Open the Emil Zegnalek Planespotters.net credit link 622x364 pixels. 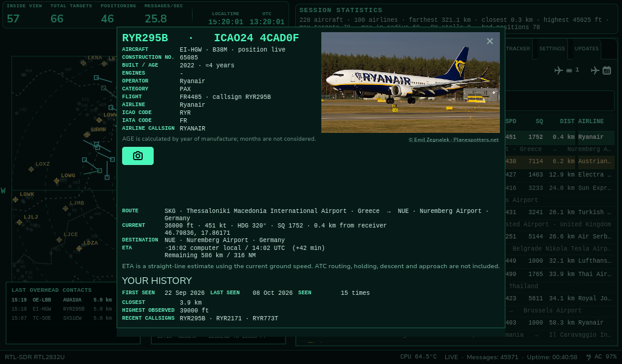pyautogui.click(x=453, y=140)
